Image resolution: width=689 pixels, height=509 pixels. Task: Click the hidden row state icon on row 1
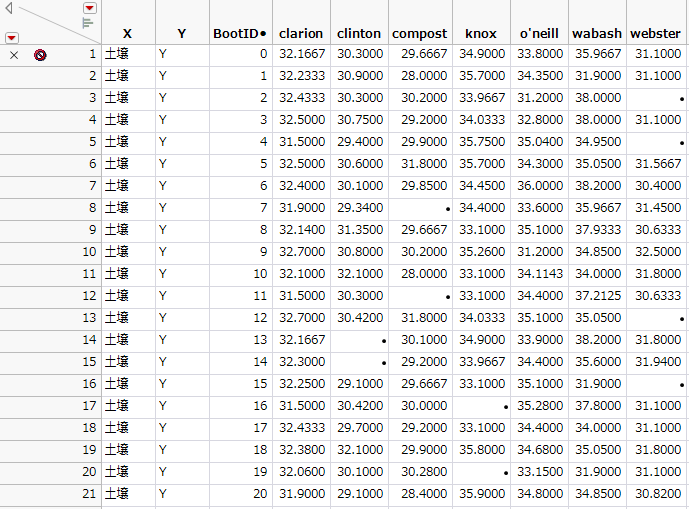(x=40, y=55)
